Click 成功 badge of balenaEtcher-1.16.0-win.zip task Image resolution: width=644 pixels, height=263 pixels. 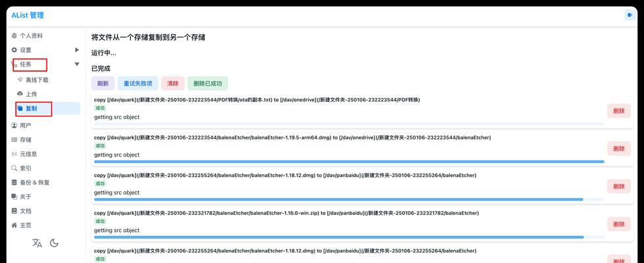coord(100,222)
